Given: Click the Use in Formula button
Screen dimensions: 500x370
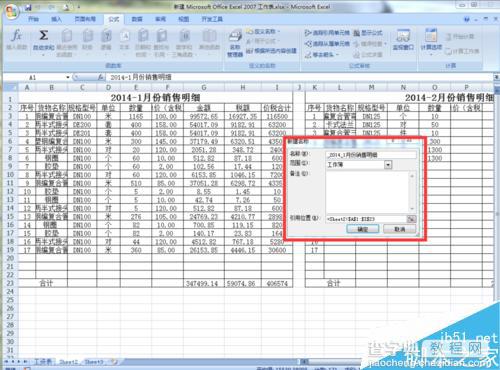Looking at the screenshot, I should (263, 41).
